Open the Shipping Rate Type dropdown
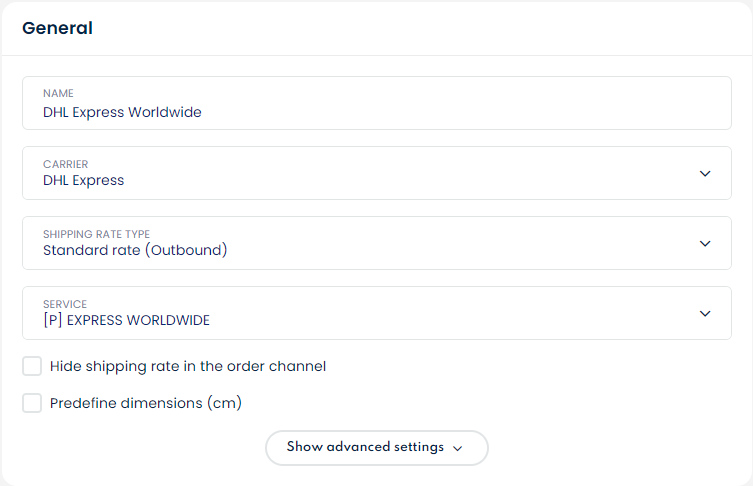The image size is (753, 486). (x=376, y=243)
